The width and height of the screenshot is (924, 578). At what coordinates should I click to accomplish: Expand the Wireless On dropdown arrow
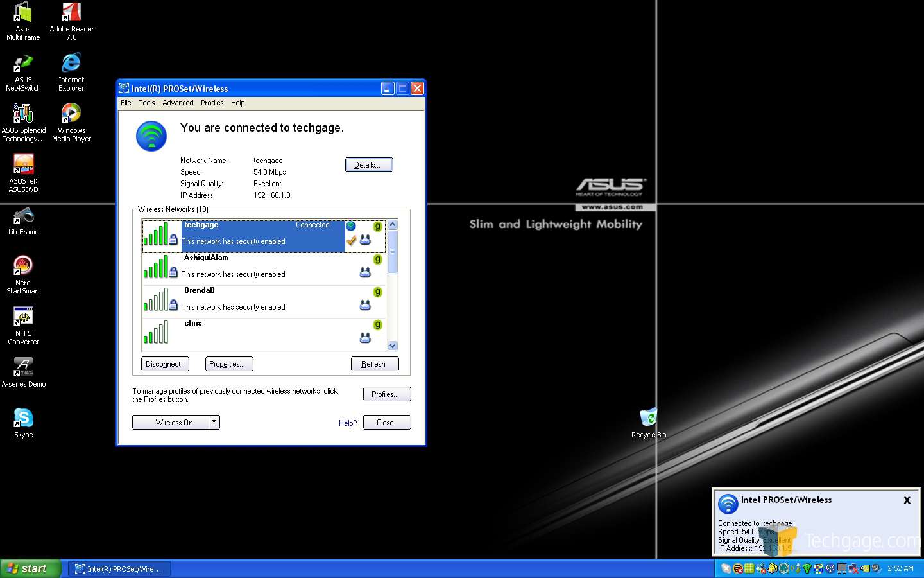[214, 423]
